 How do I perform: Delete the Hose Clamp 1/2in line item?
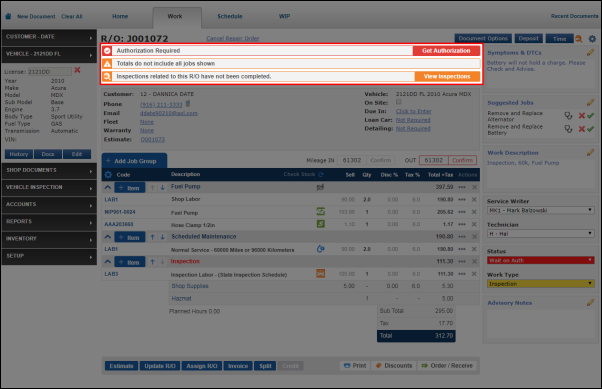(x=474, y=224)
